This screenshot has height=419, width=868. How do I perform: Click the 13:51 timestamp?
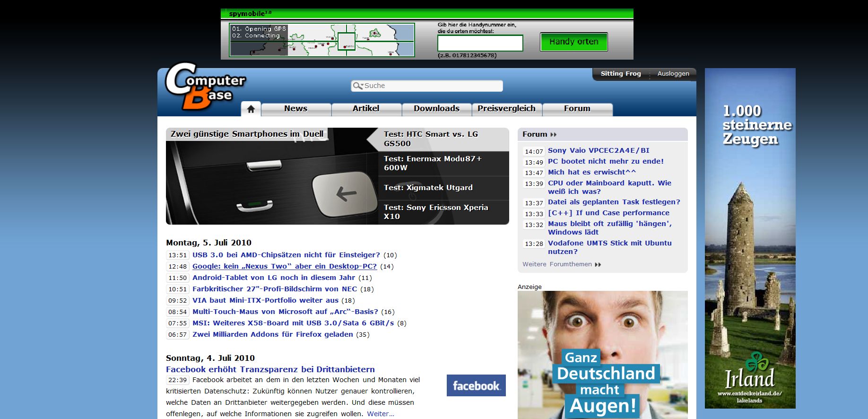click(x=178, y=255)
